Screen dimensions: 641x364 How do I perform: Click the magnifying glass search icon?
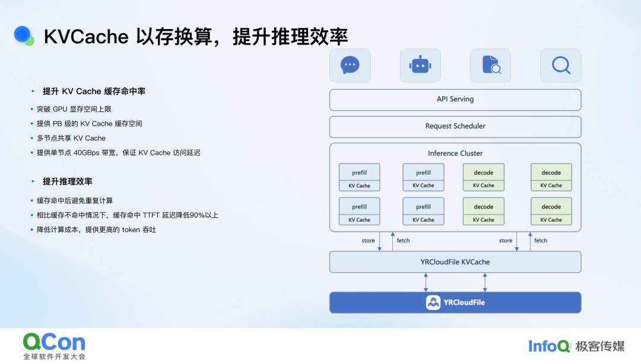point(561,65)
